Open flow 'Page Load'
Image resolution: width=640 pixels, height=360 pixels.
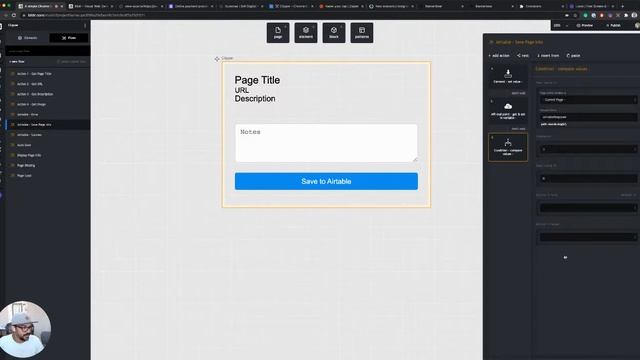click(48, 176)
